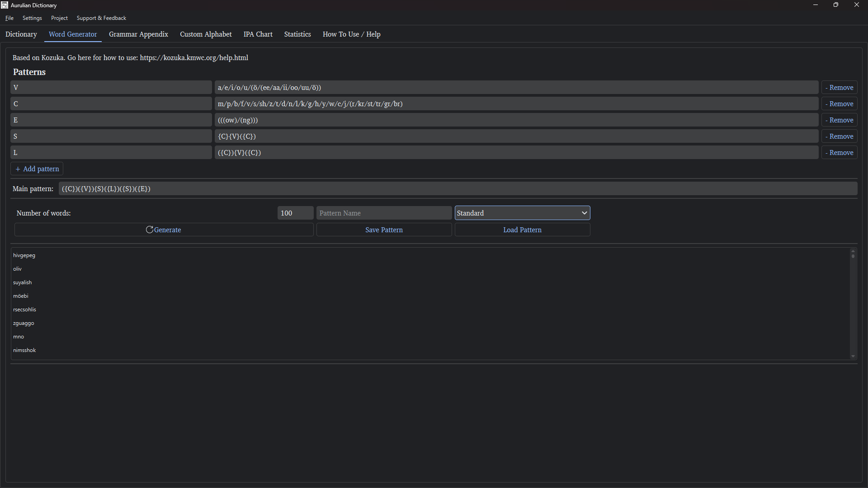Open the Statistics tab

coord(297,34)
